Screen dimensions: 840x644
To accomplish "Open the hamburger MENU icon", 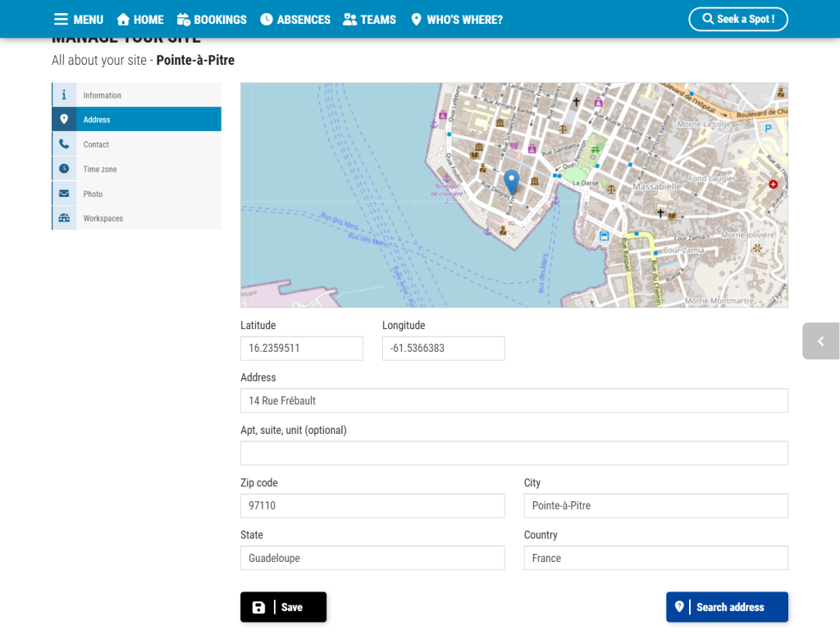I will point(61,20).
